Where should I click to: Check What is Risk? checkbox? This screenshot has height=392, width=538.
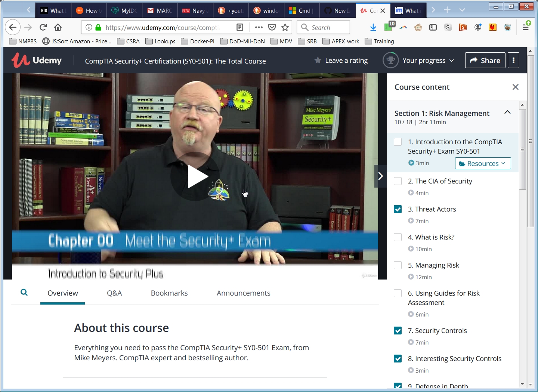(398, 237)
